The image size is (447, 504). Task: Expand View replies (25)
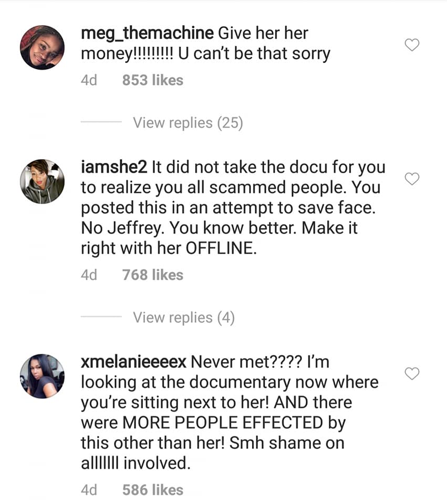point(188,123)
